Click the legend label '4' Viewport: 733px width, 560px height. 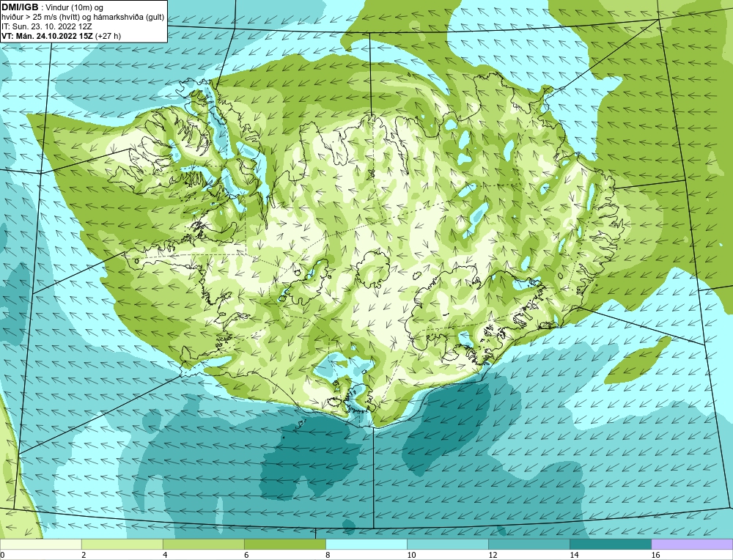[165, 555]
